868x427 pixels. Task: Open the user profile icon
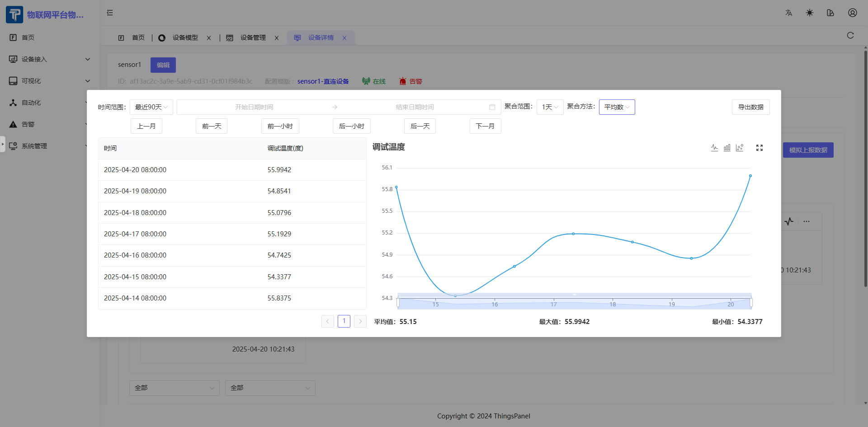pyautogui.click(x=852, y=13)
